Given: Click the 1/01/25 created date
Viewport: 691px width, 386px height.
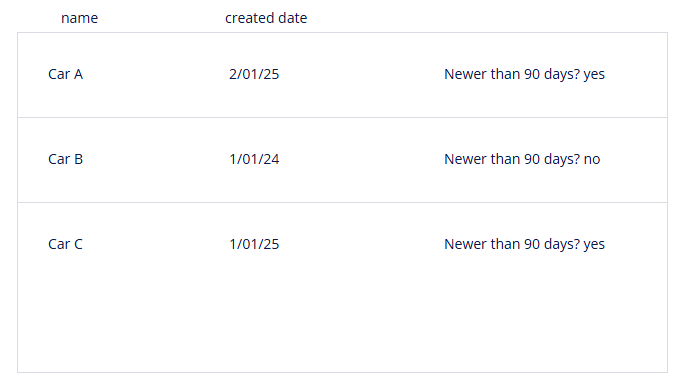Looking at the screenshot, I should pos(254,244).
